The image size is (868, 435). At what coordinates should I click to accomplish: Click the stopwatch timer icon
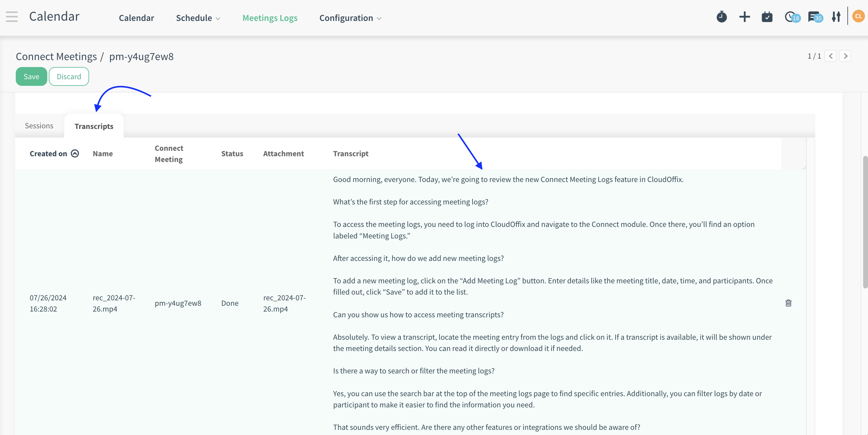721,17
